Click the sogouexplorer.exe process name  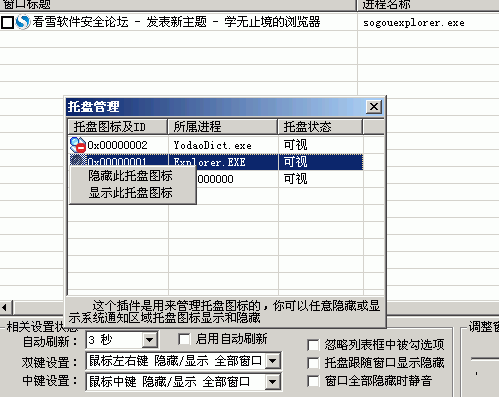pos(414,23)
